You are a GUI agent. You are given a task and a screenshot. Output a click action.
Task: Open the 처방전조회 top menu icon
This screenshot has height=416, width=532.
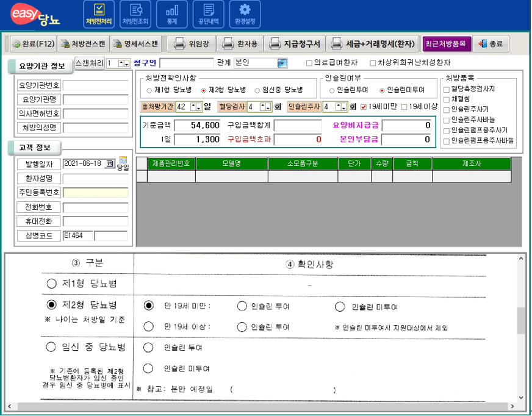(x=135, y=14)
